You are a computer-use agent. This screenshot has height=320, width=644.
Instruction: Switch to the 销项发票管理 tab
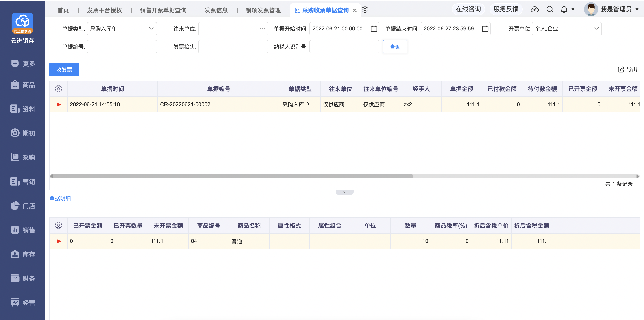click(x=263, y=10)
